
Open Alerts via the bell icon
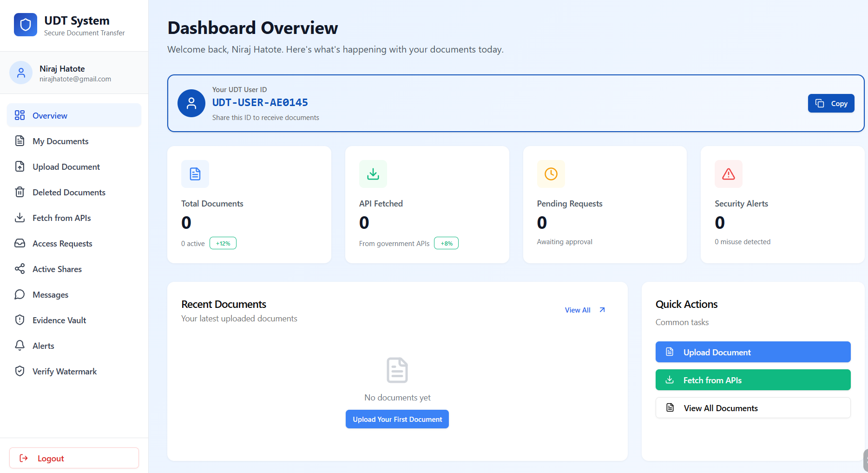[x=20, y=346]
